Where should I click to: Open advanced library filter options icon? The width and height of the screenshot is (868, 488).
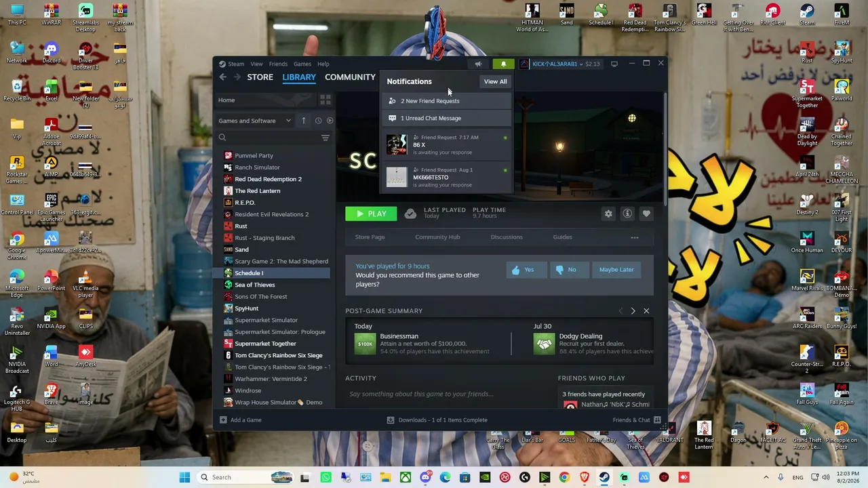pos(325,138)
